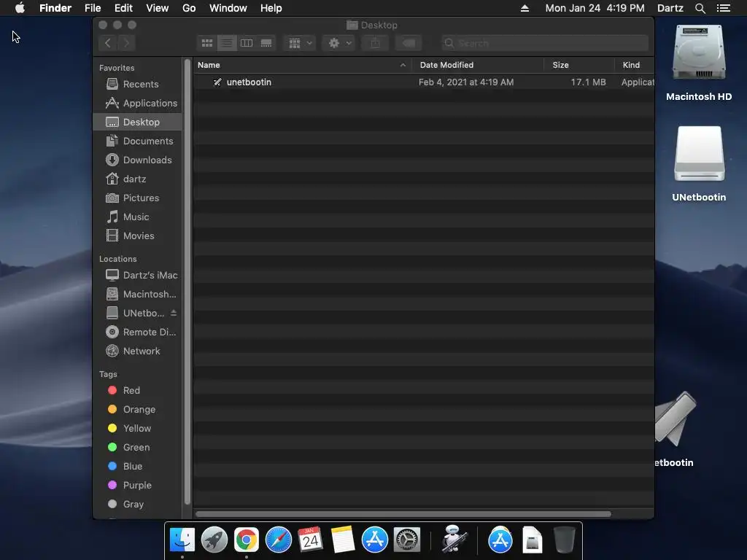Open the dartz home folder
This screenshot has height=560, width=747.
(137, 179)
